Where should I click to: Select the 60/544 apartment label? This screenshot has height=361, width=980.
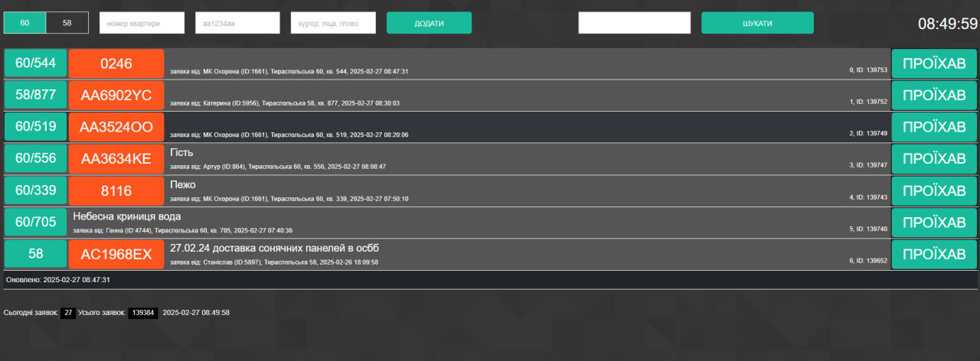tap(36, 63)
